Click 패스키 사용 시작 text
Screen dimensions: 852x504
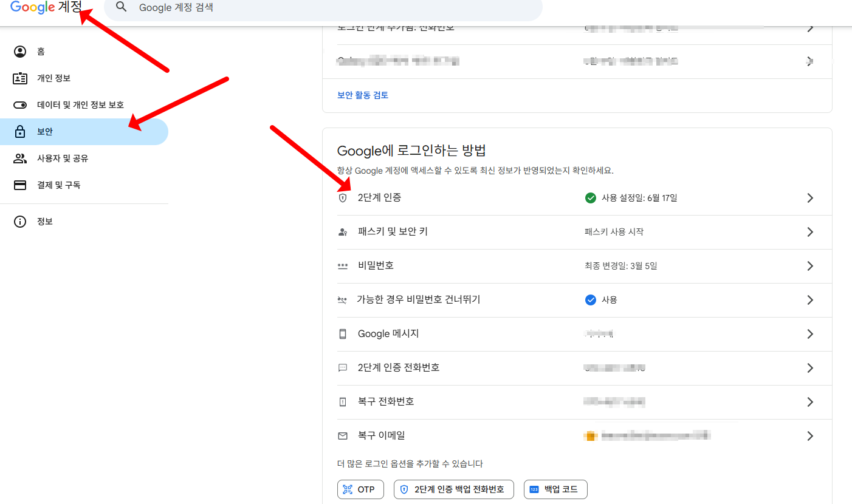pos(614,232)
